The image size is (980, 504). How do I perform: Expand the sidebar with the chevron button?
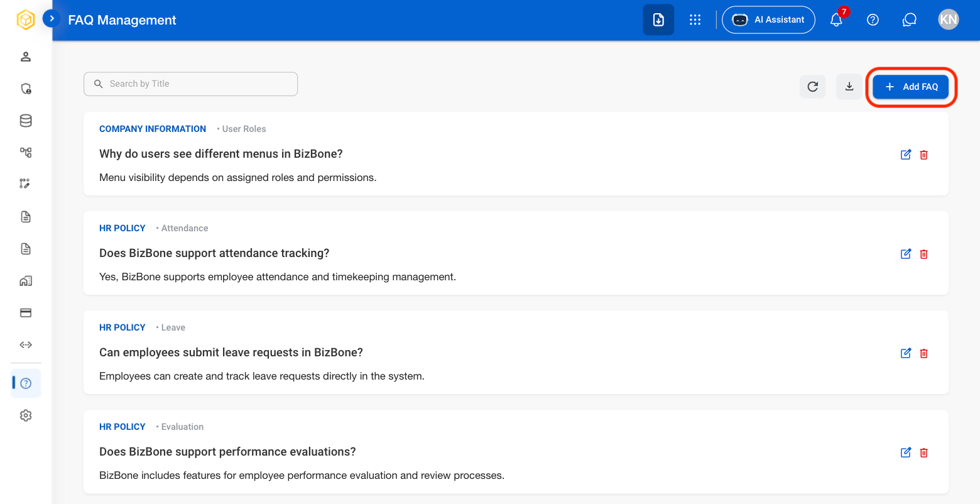point(52,19)
